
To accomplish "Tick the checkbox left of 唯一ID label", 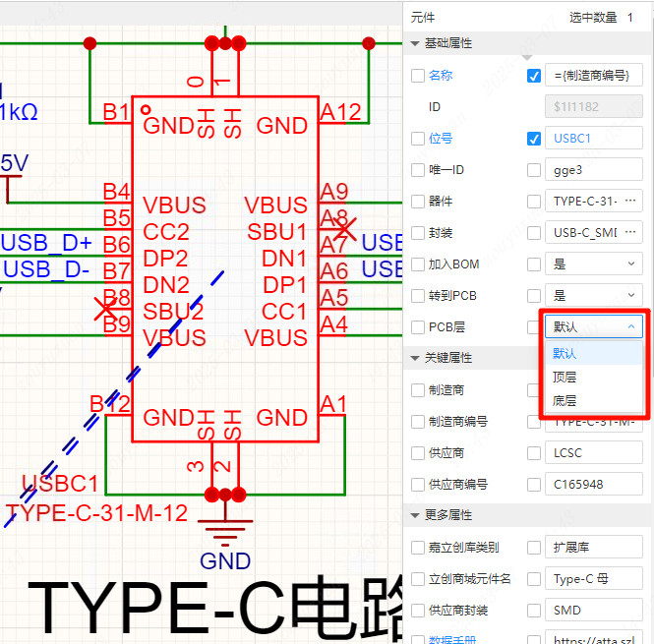I will coord(418,170).
